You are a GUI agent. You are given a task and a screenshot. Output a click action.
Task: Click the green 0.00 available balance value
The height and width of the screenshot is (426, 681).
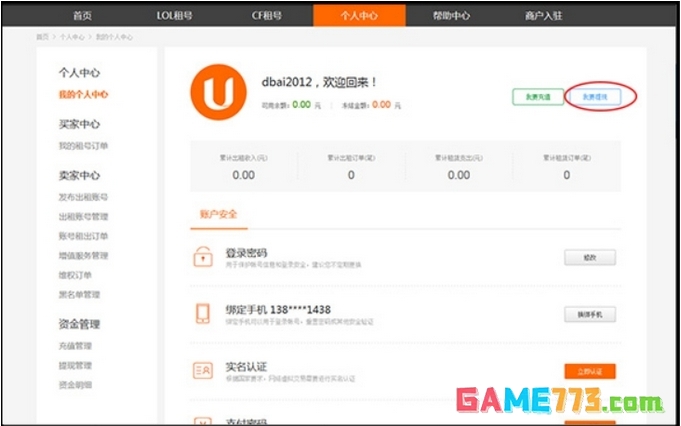point(301,105)
